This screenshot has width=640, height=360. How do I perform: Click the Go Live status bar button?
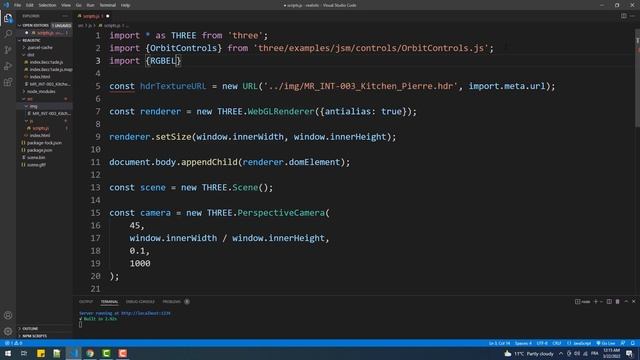(606, 343)
